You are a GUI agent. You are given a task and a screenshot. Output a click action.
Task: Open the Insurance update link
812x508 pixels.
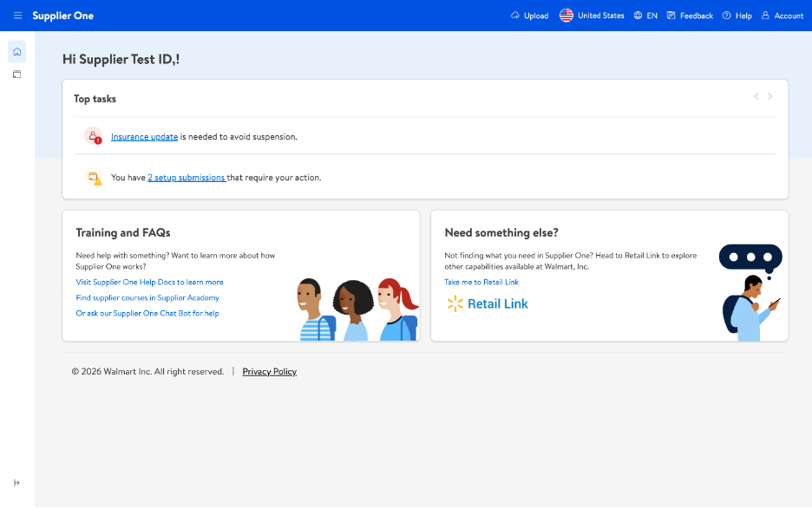145,137
